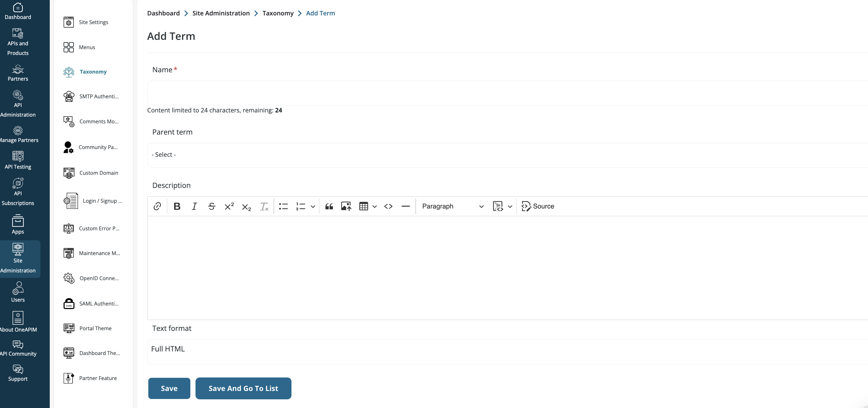
Task: Click the italic formatting icon
Action: [x=194, y=206]
